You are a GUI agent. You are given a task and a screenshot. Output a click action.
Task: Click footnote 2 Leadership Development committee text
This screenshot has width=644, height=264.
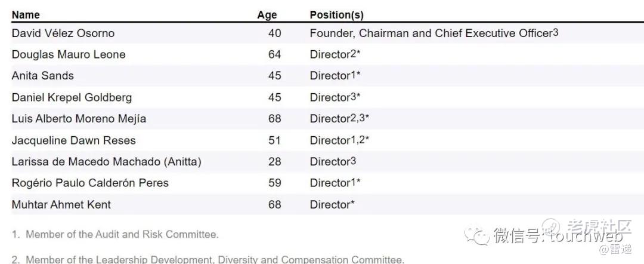click(208, 259)
